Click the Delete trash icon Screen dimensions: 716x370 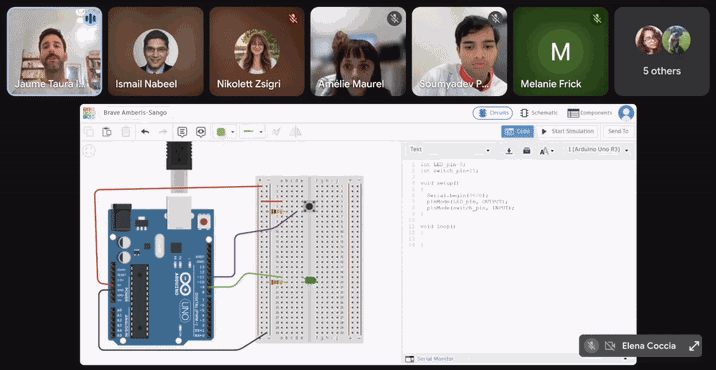[126, 132]
